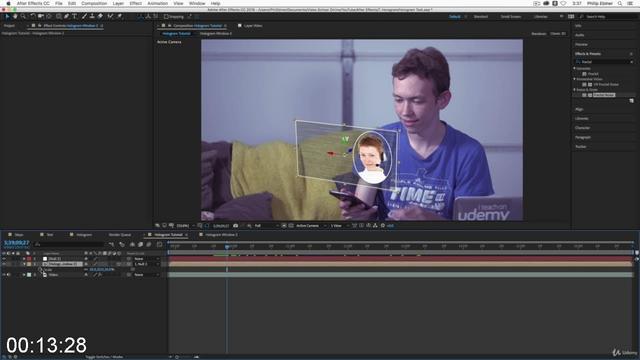Open the Layer menu
Image resolution: width=640 pixels, height=360 pixels.
pos(118,3)
